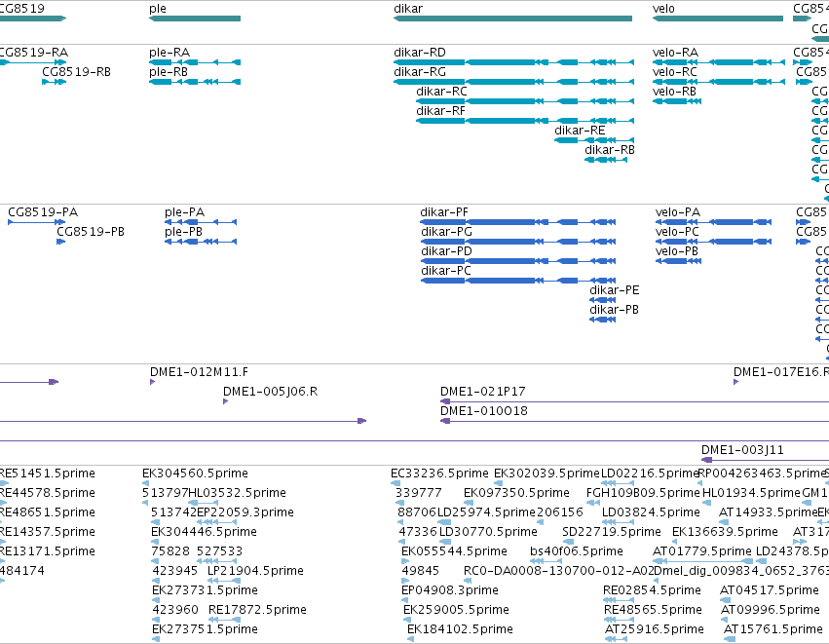Click the dikar-RG transcript label
The image size is (829, 644).
tap(420, 72)
